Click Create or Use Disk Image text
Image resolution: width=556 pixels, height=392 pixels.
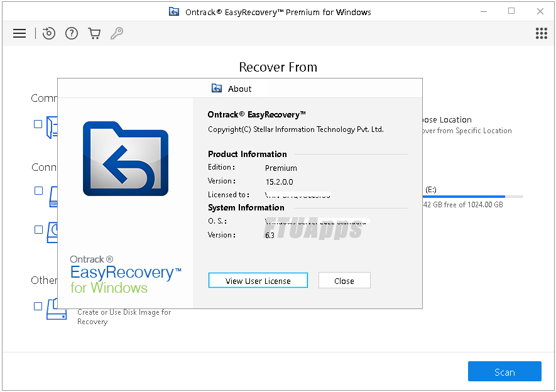coord(124,317)
